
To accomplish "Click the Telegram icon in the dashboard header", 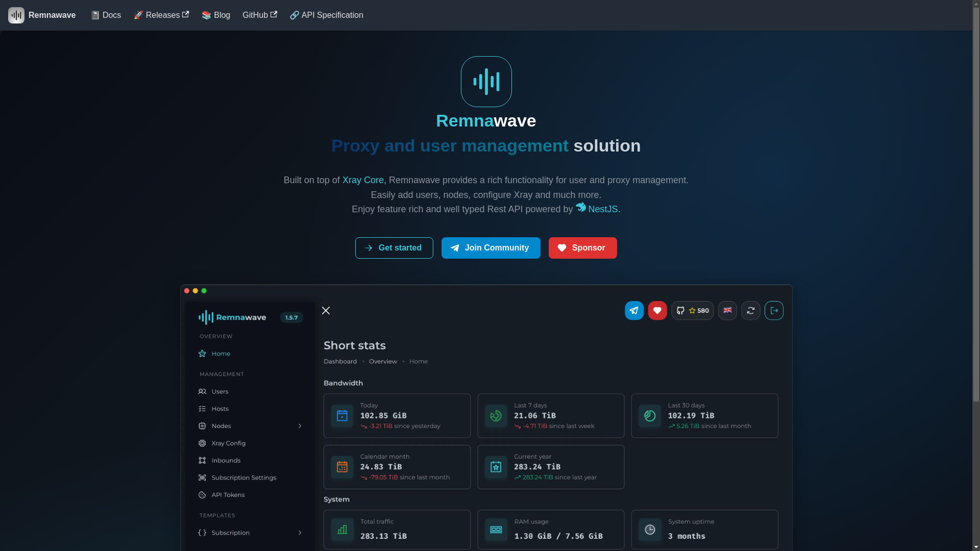I will pos(634,310).
